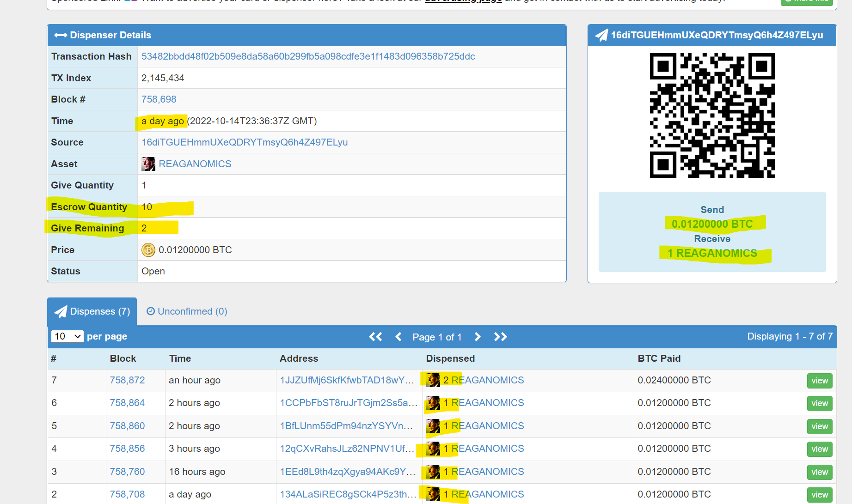The image size is (852, 504).
Task: Click the Block column header
Action: (x=123, y=358)
